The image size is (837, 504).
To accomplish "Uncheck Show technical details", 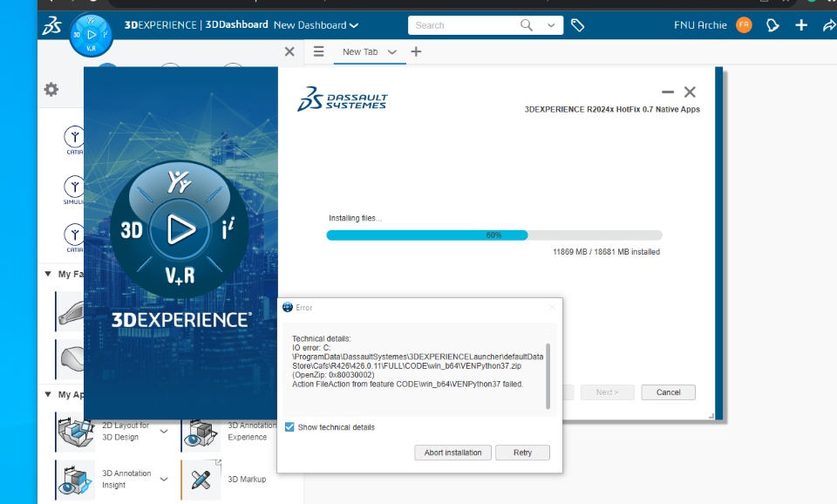I will [289, 427].
